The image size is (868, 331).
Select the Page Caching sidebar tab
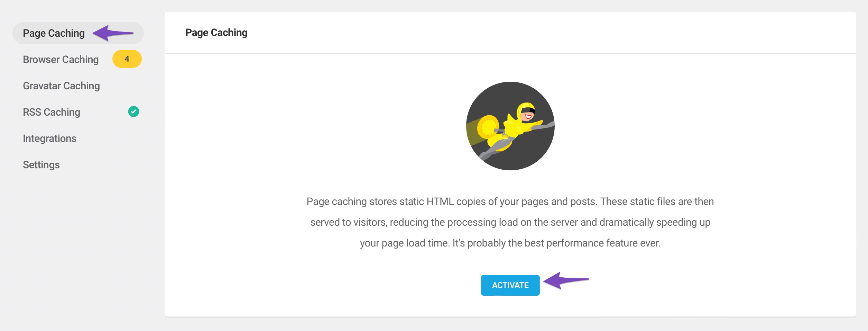[x=78, y=33]
